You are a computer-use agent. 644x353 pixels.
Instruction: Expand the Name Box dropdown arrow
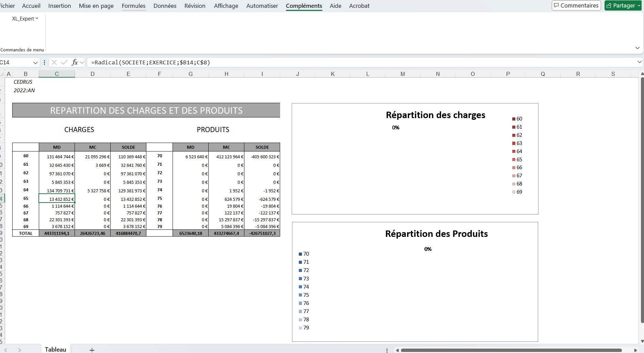(x=35, y=63)
